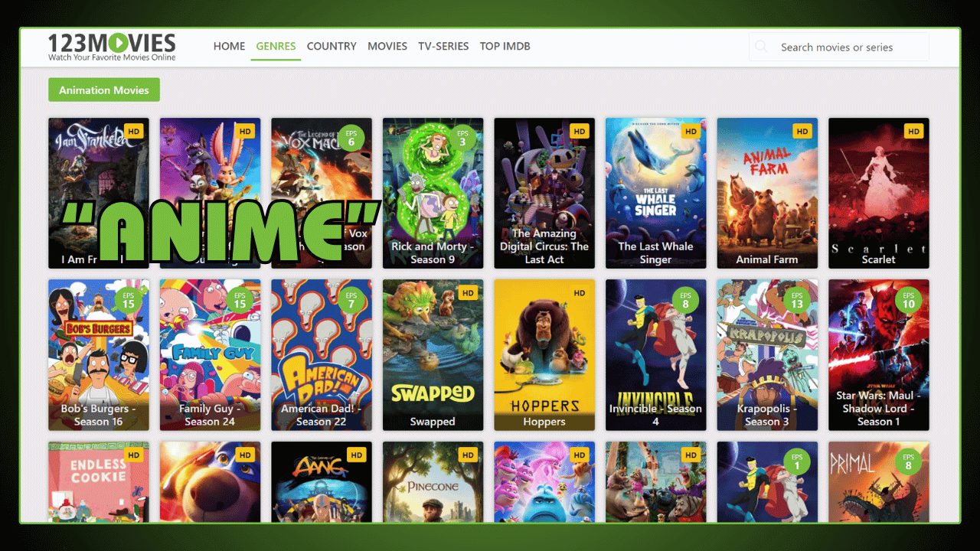Viewport: 980px width, 551px height.
Task: Open the Endless Cookie poster
Action: pyautogui.click(x=99, y=482)
